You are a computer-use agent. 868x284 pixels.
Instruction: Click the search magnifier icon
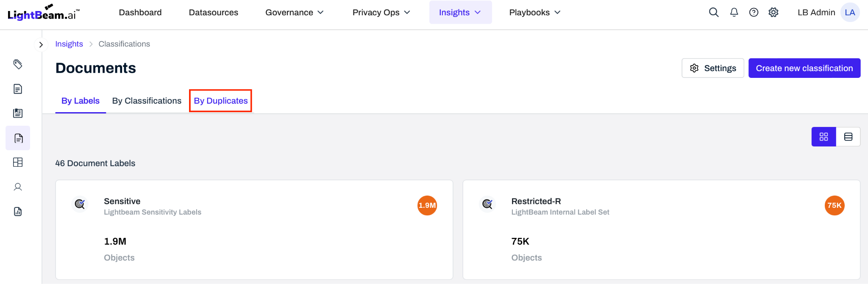(x=714, y=12)
